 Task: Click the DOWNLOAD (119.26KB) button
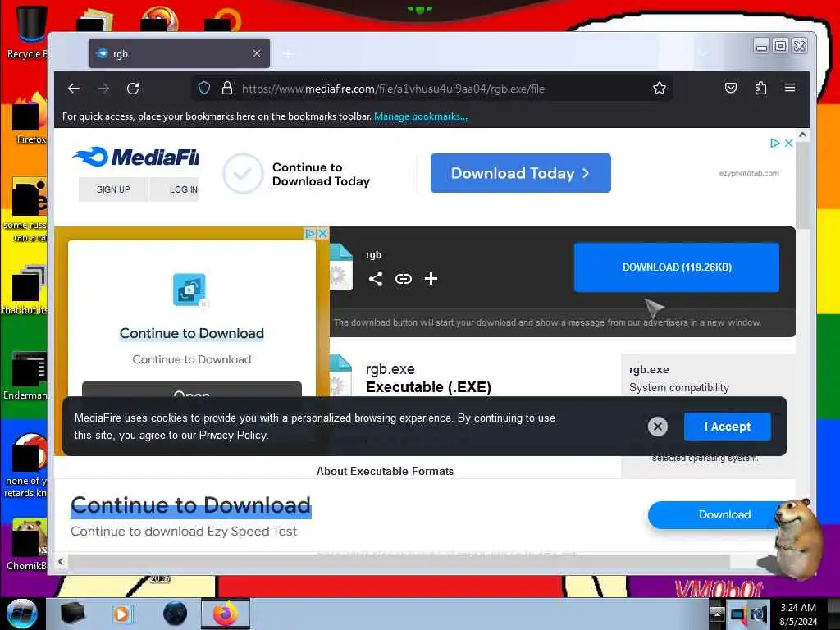[677, 267]
